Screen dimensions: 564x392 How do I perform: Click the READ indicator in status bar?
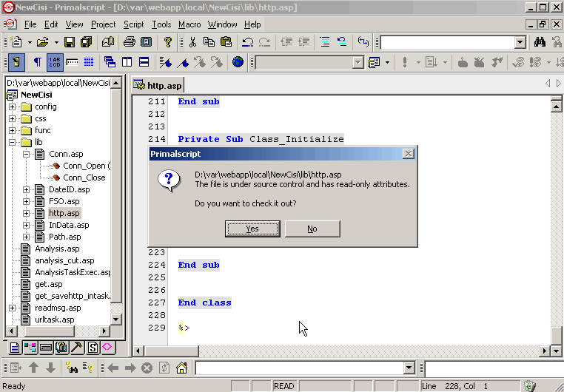283,386
